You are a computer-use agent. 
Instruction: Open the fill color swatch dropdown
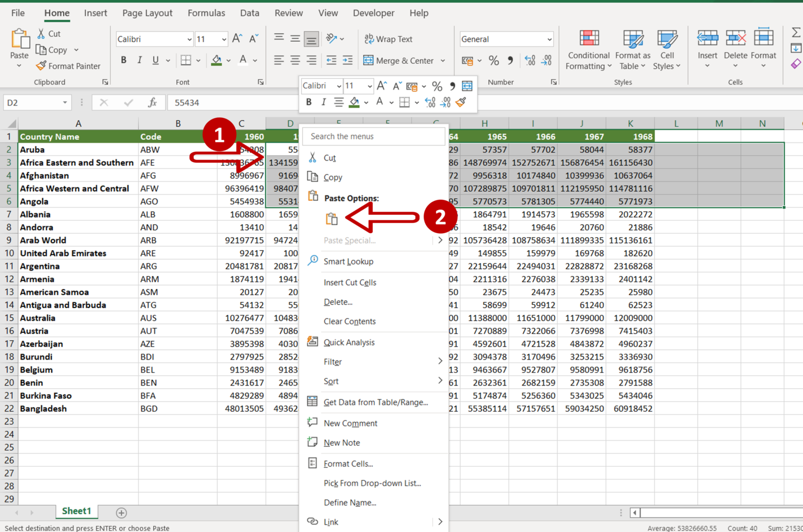point(228,60)
